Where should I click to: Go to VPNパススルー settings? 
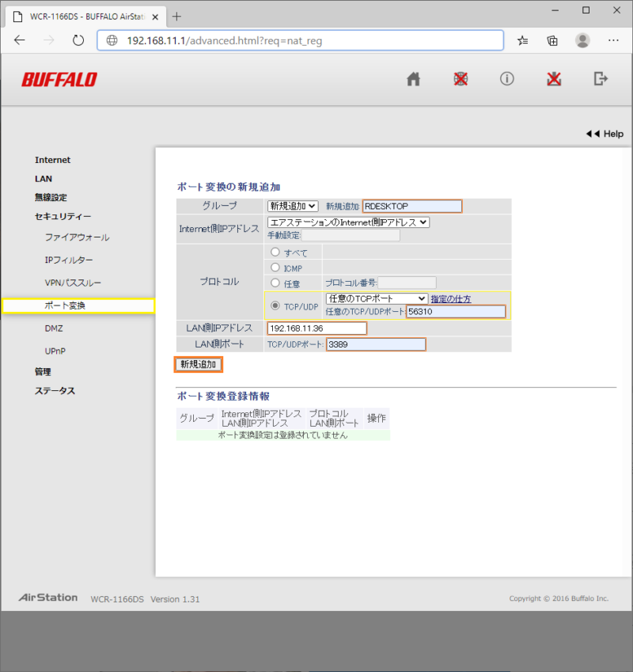pos(73,283)
